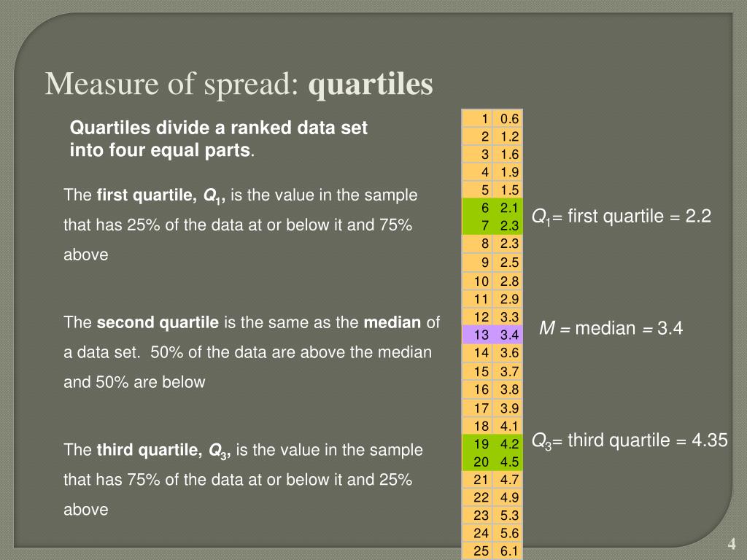The height and width of the screenshot is (560, 747).
Task: Click the last table row 25 value 6.1
Action: 492,551
